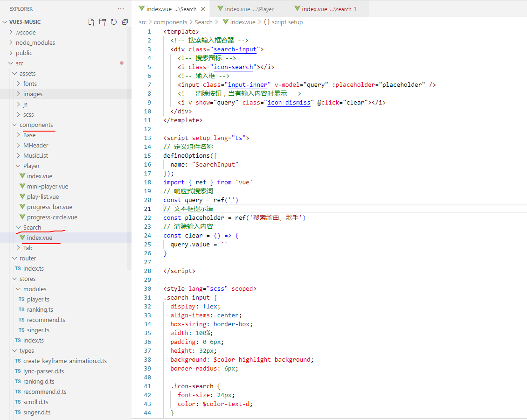Expand the MHeader folder
This screenshot has height=420, width=527.
(35, 145)
